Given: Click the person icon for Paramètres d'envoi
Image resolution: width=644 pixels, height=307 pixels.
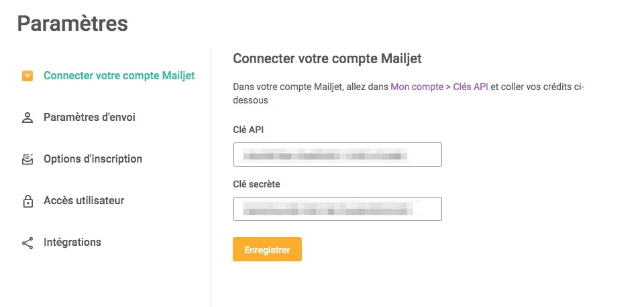Looking at the screenshot, I should [x=28, y=118].
